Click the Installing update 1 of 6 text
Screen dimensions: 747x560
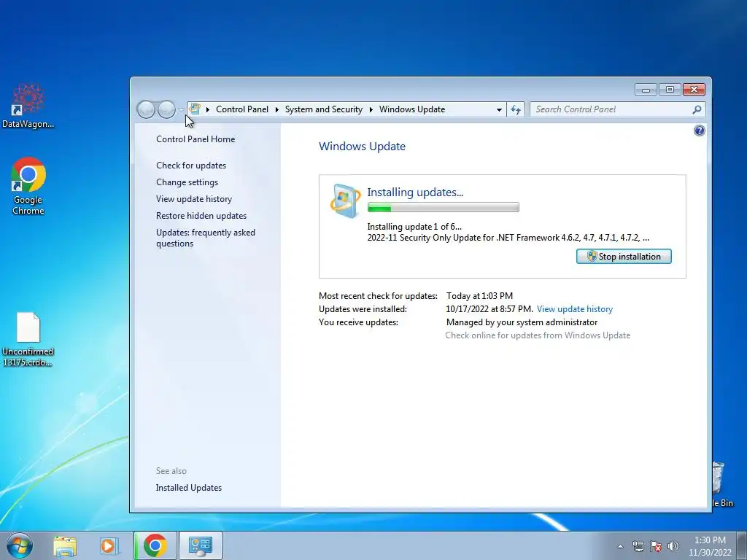[x=414, y=227]
